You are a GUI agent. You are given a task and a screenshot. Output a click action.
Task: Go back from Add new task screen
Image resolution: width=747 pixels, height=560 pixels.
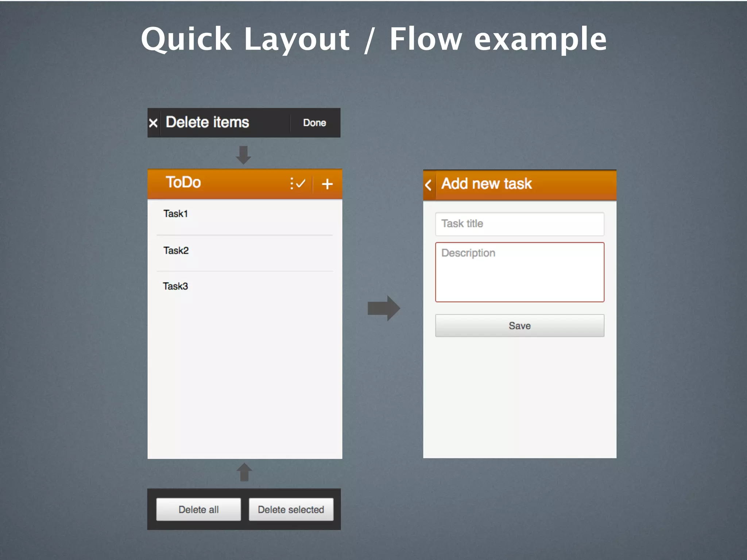(x=429, y=185)
